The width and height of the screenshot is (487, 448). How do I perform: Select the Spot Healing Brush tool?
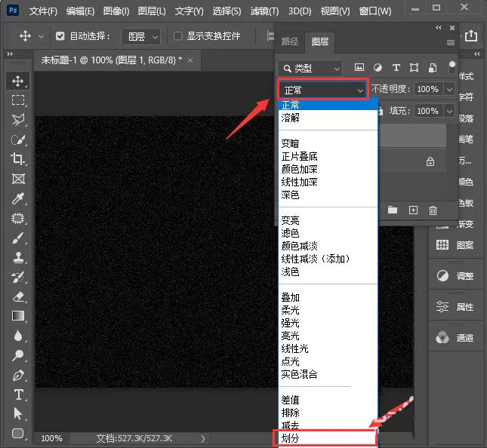click(x=17, y=218)
